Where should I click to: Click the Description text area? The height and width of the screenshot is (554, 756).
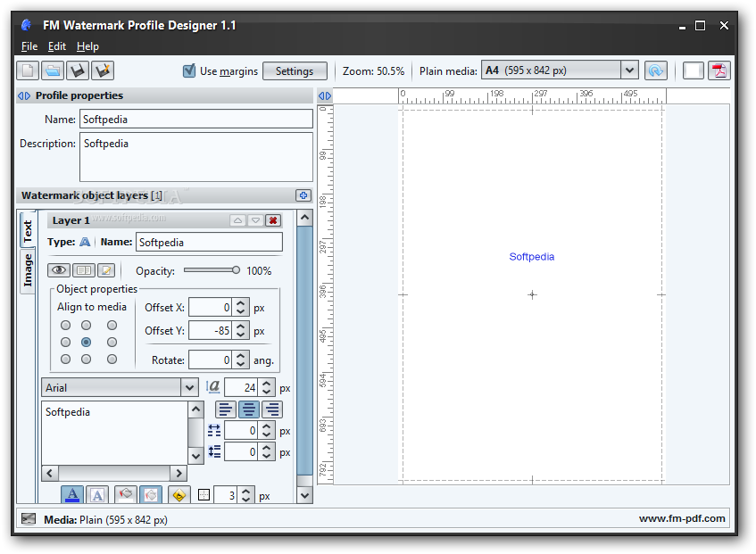pyautogui.click(x=196, y=157)
